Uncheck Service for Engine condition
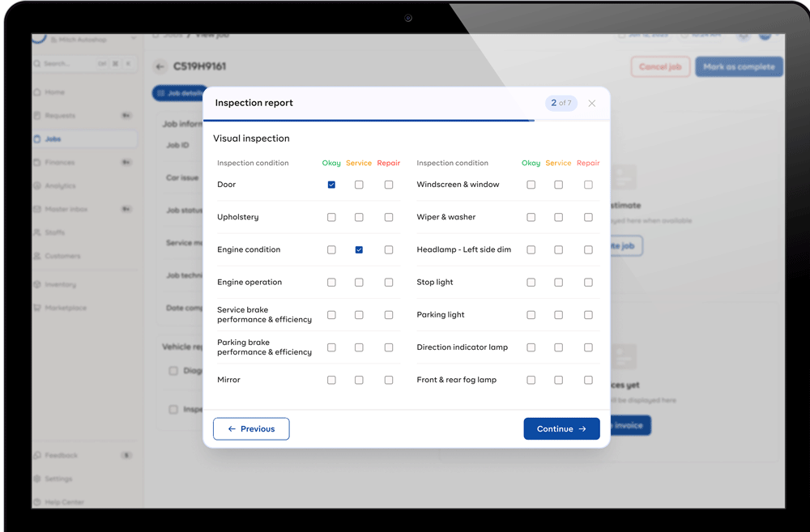 359,250
